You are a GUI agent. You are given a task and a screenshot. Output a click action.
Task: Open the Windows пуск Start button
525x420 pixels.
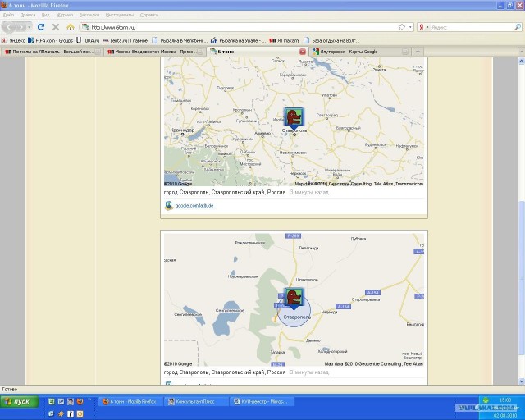20,401
